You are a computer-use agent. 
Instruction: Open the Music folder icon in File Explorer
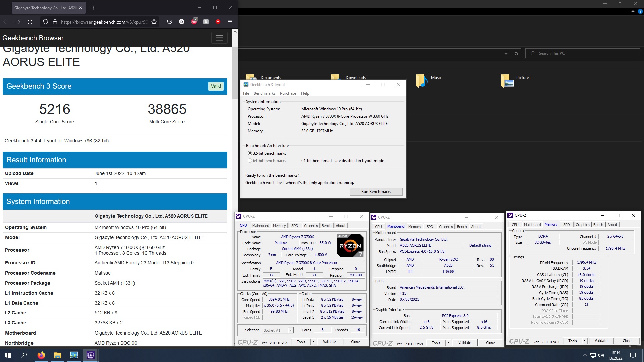pyautogui.click(x=422, y=81)
